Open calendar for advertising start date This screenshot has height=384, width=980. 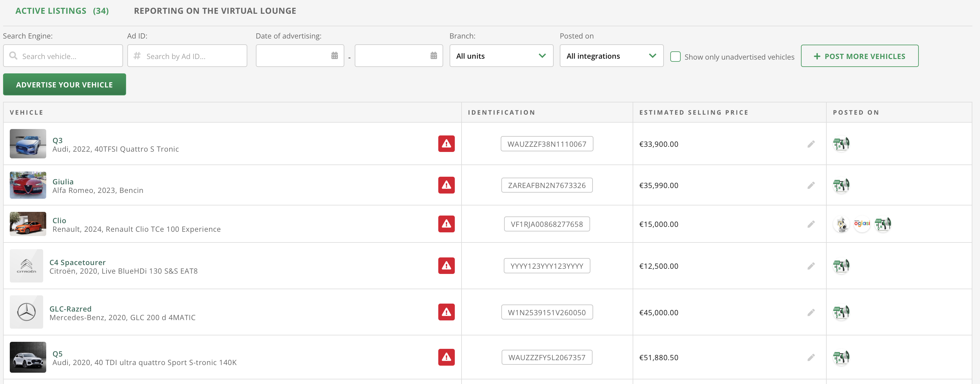(334, 56)
